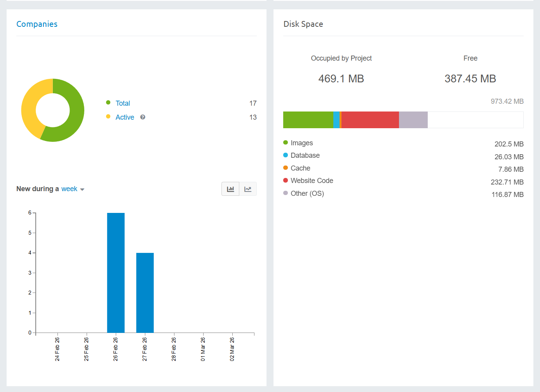Click red Website Code segment in disk bar
Viewport: 540px width, 392px height.
pyautogui.click(x=370, y=120)
